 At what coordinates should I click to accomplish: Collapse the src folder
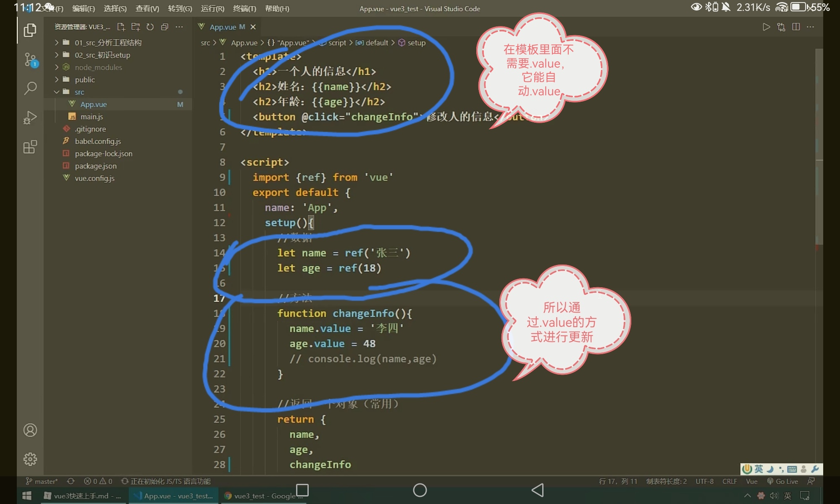click(x=79, y=92)
